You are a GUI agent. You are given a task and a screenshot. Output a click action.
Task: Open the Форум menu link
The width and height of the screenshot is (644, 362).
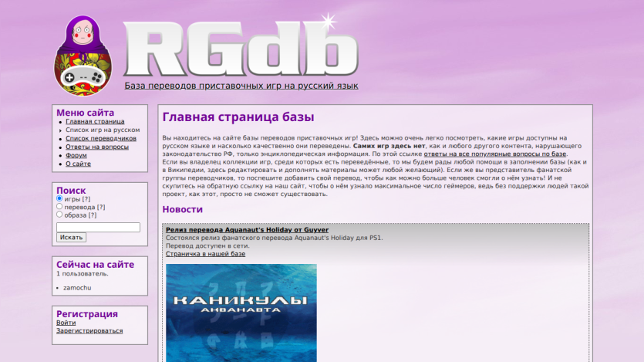tap(76, 155)
